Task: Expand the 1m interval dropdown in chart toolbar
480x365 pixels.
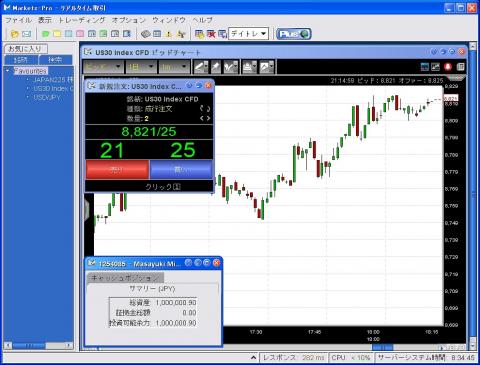Action: 174,67
